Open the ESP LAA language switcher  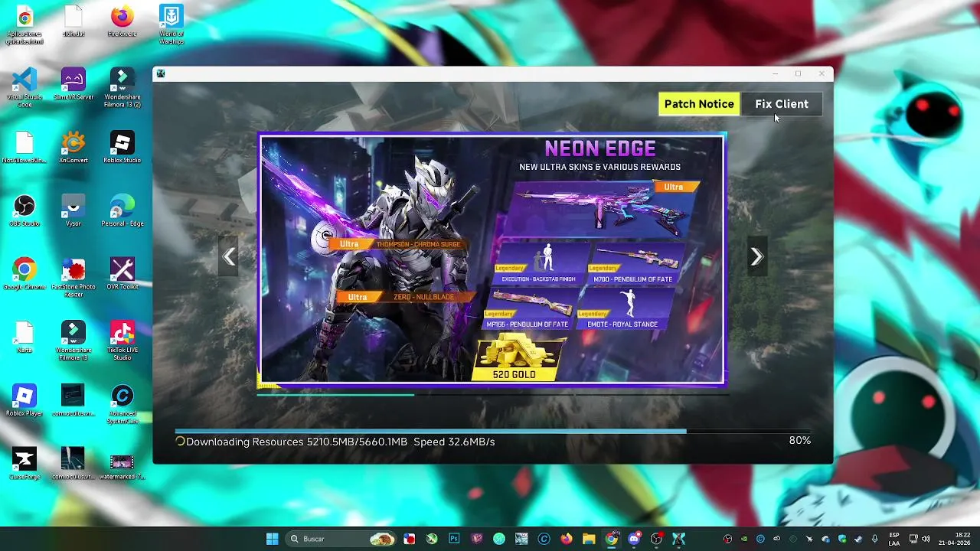tap(894, 539)
